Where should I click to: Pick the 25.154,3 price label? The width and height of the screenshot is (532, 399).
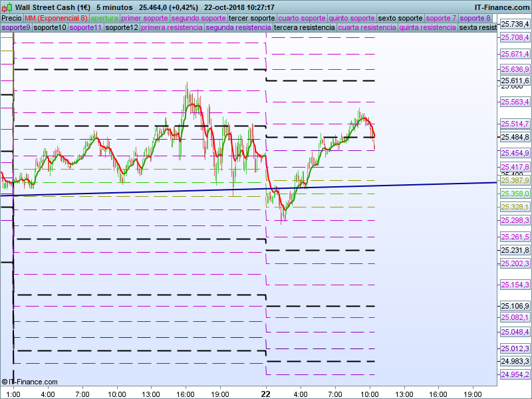pyautogui.click(x=515, y=285)
